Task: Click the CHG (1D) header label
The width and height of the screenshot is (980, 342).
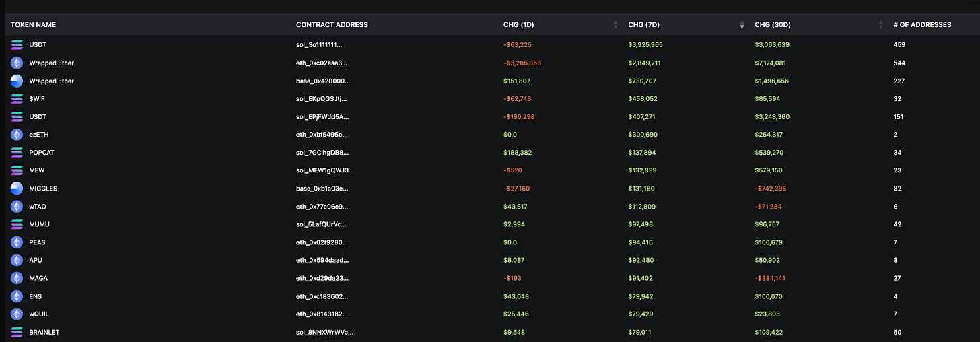Action: tap(518, 25)
